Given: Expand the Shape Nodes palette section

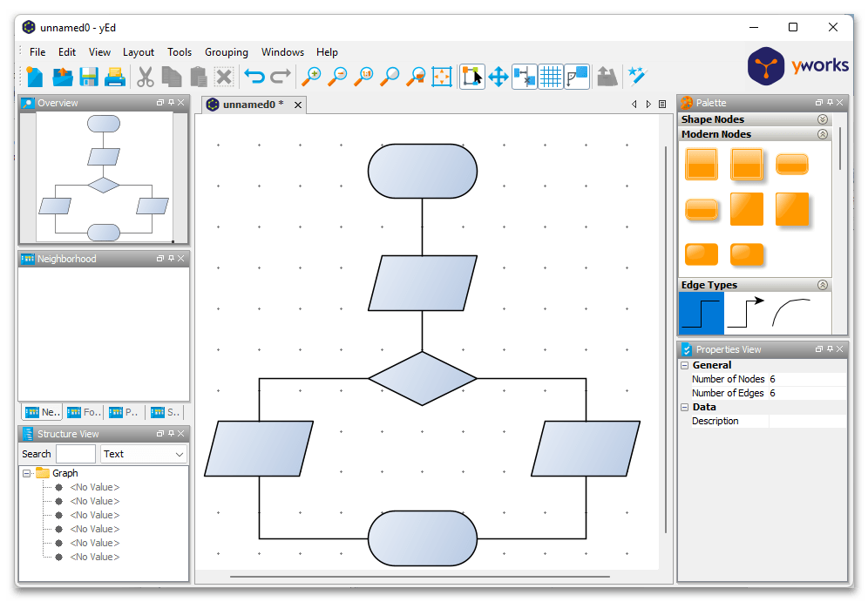Looking at the screenshot, I should 822,119.
